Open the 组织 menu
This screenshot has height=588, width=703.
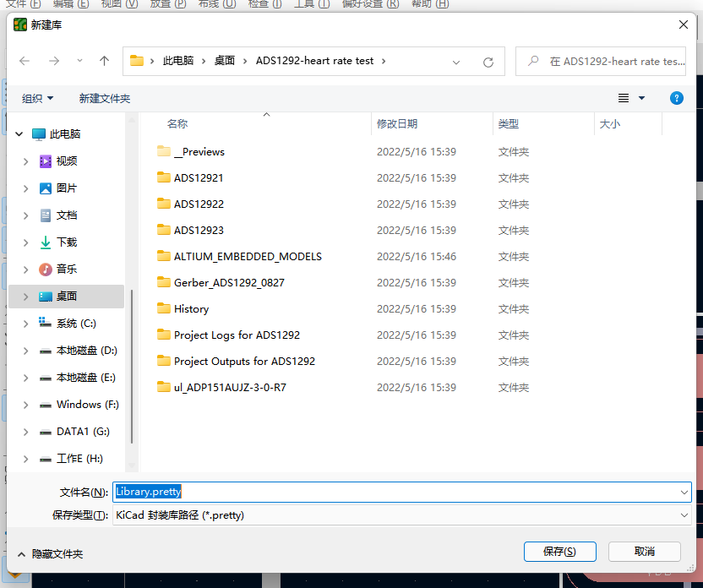(x=38, y=98)
